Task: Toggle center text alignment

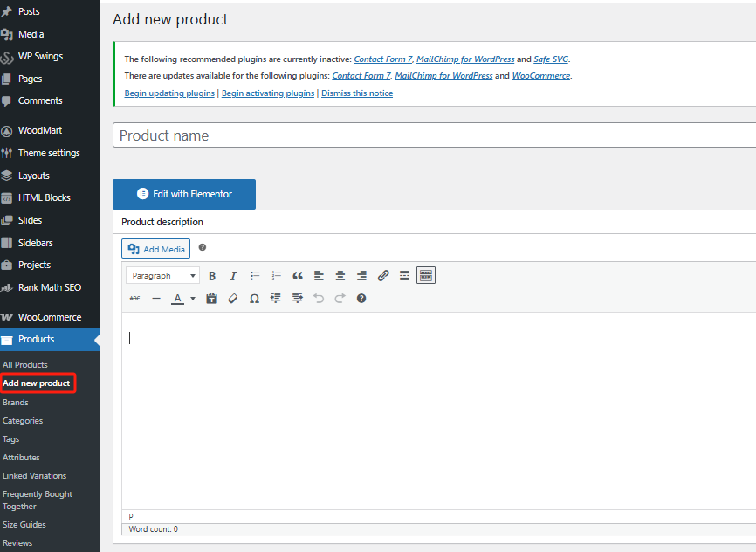Action: (340, 276)
